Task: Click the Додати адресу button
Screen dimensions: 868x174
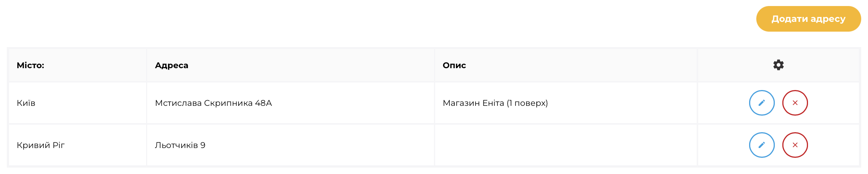Action: click(x=808, y=19)
